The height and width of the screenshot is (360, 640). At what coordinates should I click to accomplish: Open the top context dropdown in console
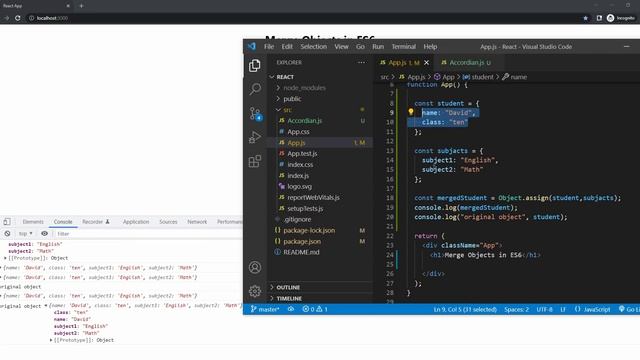pos(25,233)
